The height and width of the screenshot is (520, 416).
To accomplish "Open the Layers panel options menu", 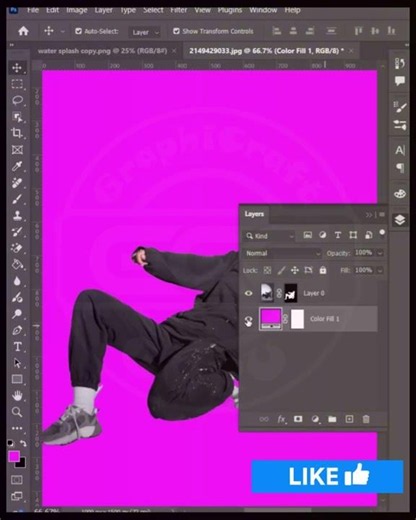I will [382, 215].
